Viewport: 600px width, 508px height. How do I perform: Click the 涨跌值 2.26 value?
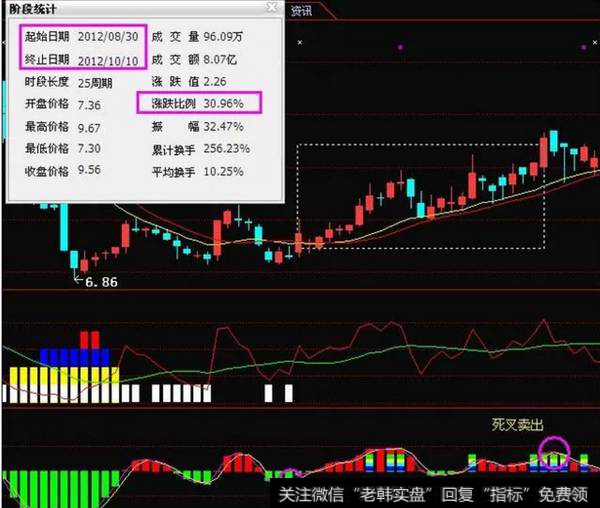tap(215, 81)
